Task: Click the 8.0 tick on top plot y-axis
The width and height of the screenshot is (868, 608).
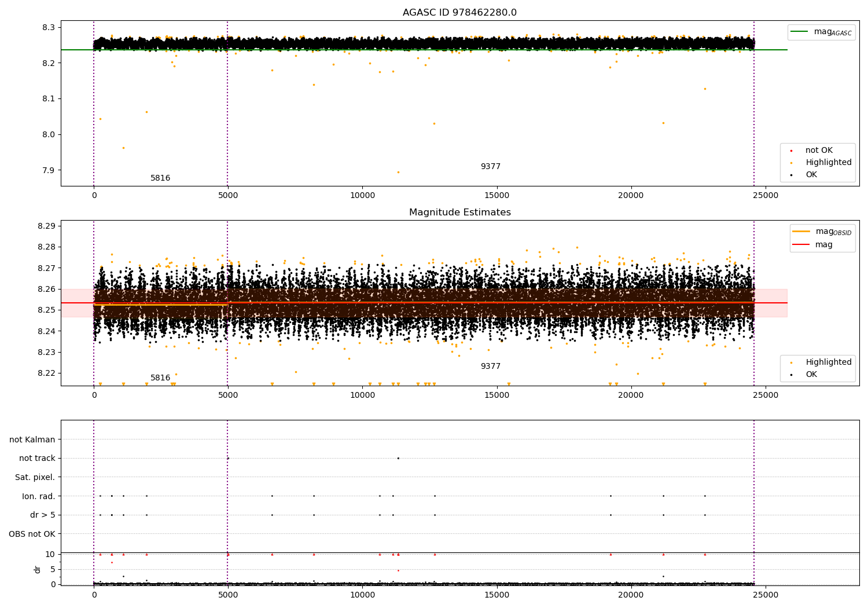Action: (49, 134)
